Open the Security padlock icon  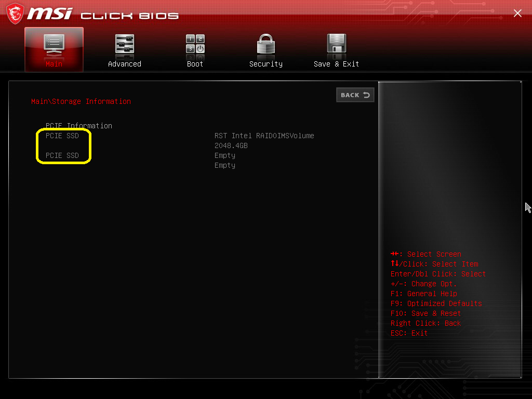[265, 45]
